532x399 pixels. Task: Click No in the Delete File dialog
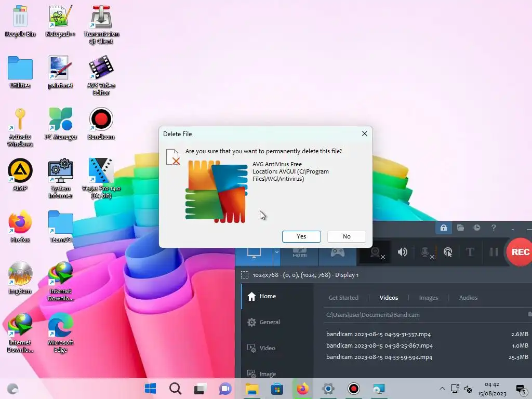347,236
